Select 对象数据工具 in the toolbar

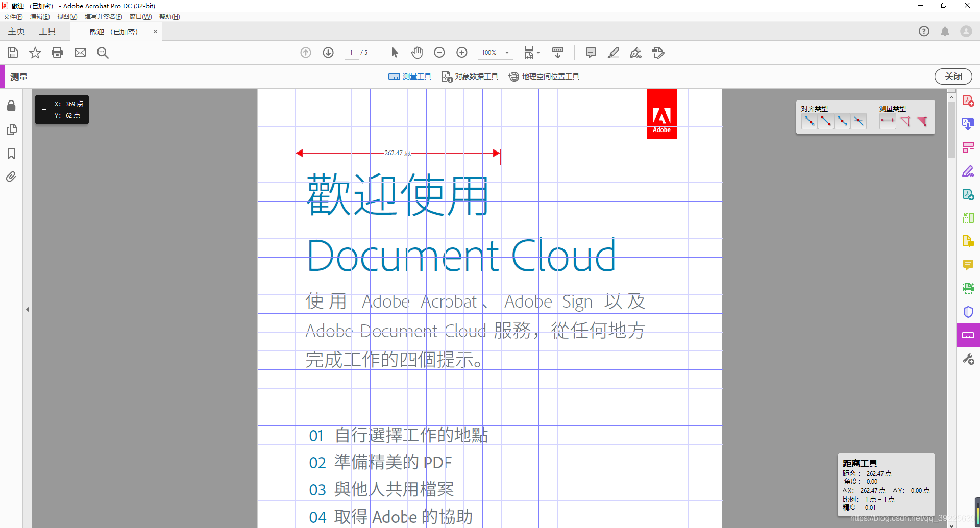[x=470, y=77]
